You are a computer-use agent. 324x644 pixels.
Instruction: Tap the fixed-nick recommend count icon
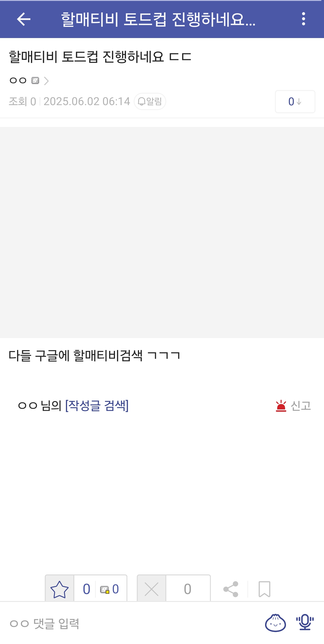point(105,590)
